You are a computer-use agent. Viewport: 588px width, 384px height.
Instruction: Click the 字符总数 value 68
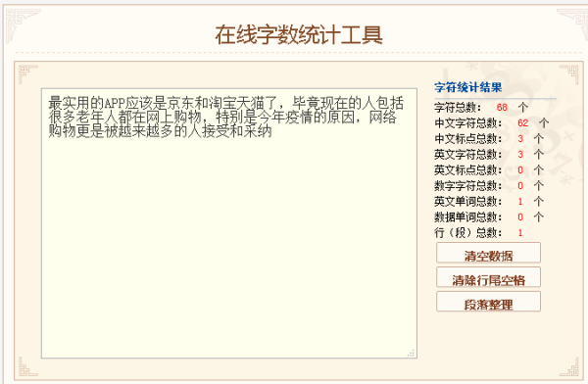pos(502,108)
